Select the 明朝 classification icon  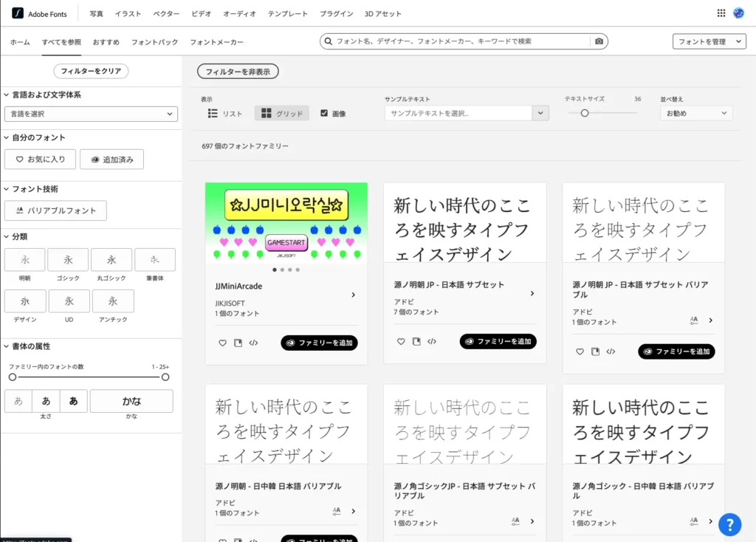[25, 260]
